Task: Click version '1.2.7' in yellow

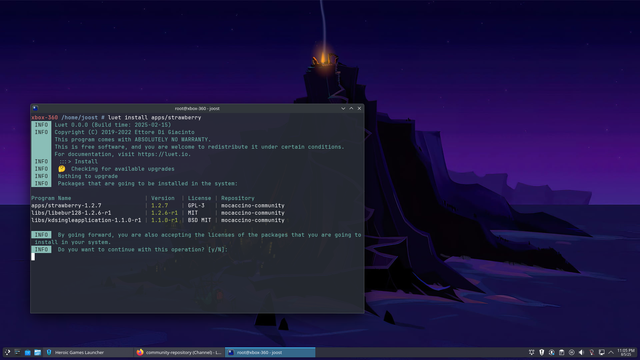Action: (160, 206)
